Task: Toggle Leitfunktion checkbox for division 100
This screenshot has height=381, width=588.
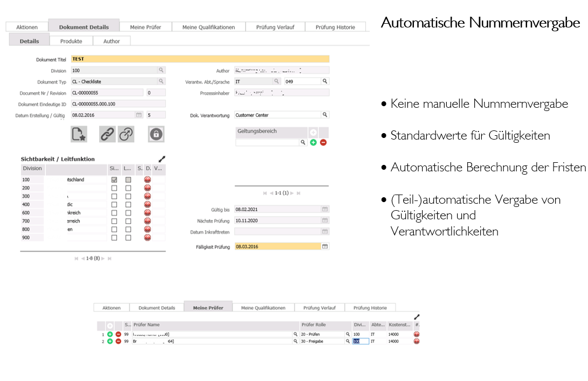Action: coord(128,180)
